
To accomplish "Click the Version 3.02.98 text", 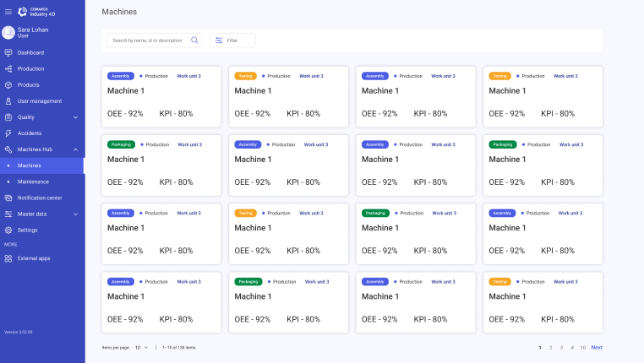I will (x=18, y=332).
